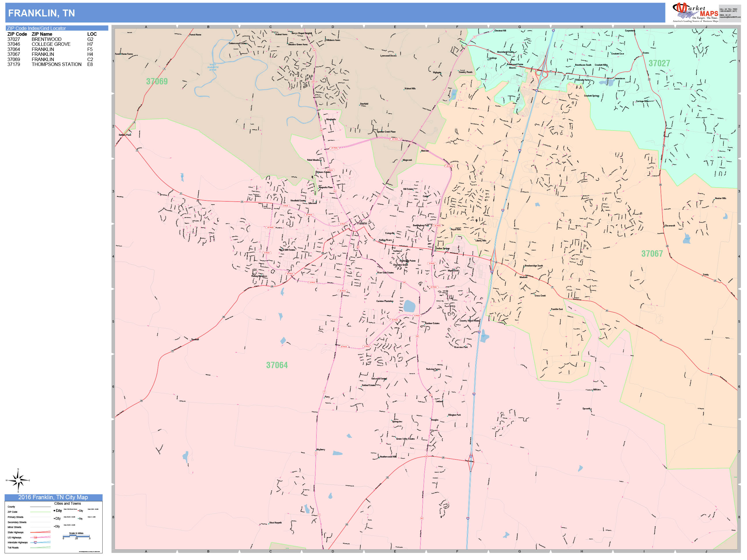This screenshot has width=747, height=560.
Task: Select the 37046 College Grove index row
Action: (x=51, y=44)
